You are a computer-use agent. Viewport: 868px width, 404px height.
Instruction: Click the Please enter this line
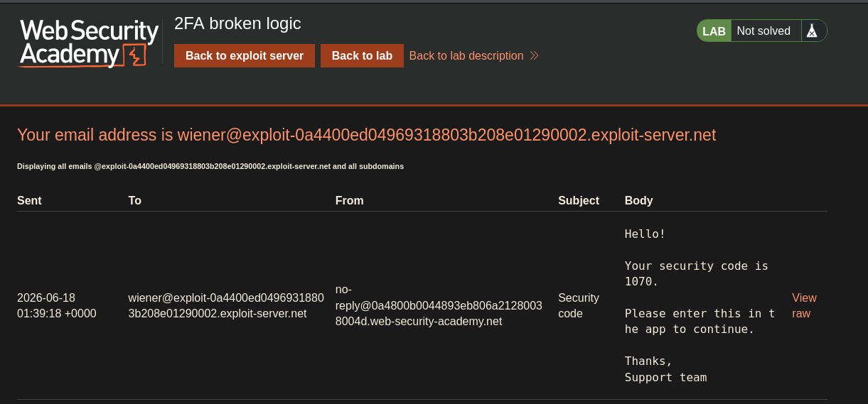click(x=700, y=322)
